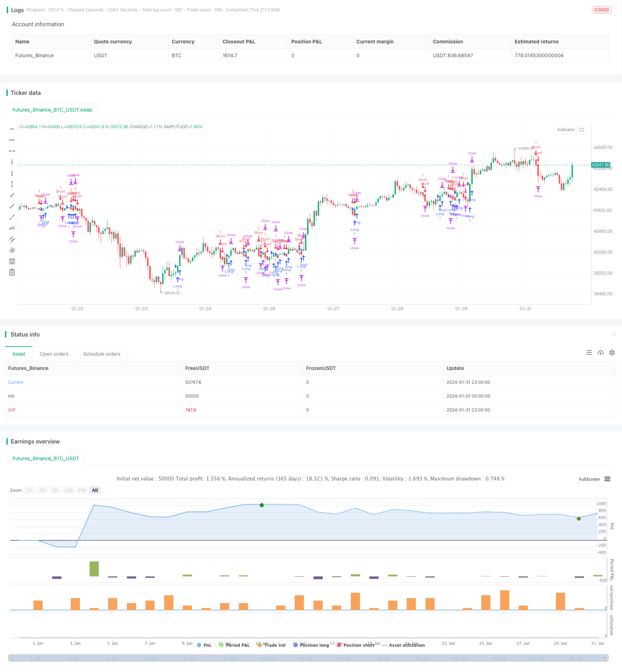The width and height of the screenshot is (622, 672).
Task: Click the earnings chart range navigator slider
Action: coord(309,658)
